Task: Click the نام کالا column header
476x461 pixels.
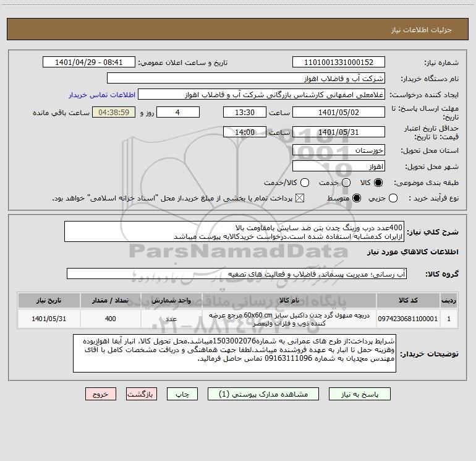Action: coord(289,300)
